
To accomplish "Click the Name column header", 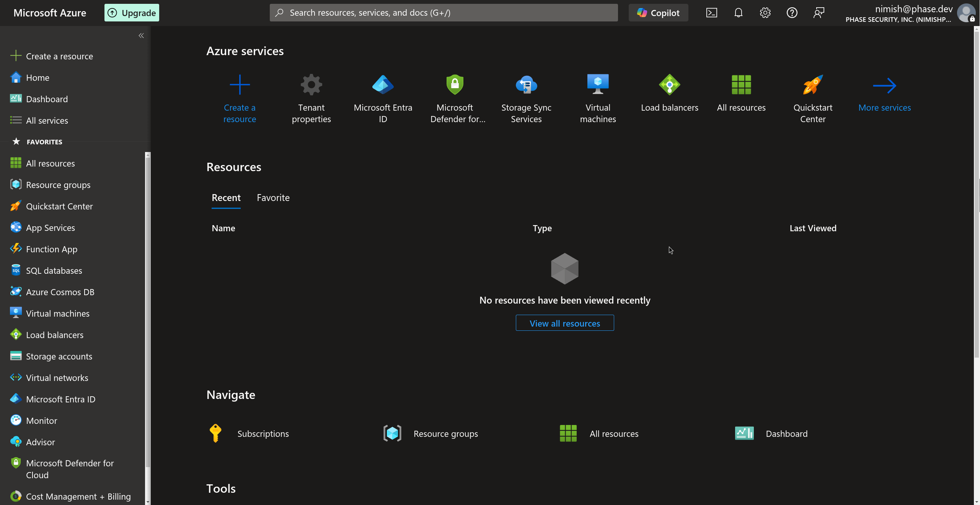I will click(x=223, y=228).
